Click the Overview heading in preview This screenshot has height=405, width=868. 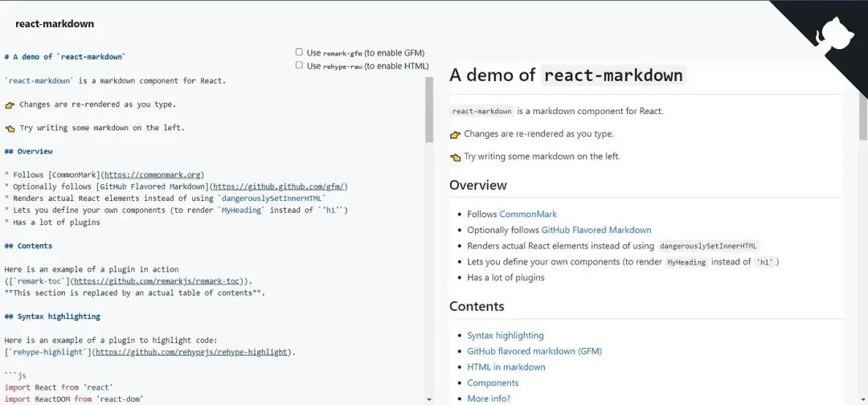tap(477, 185)
